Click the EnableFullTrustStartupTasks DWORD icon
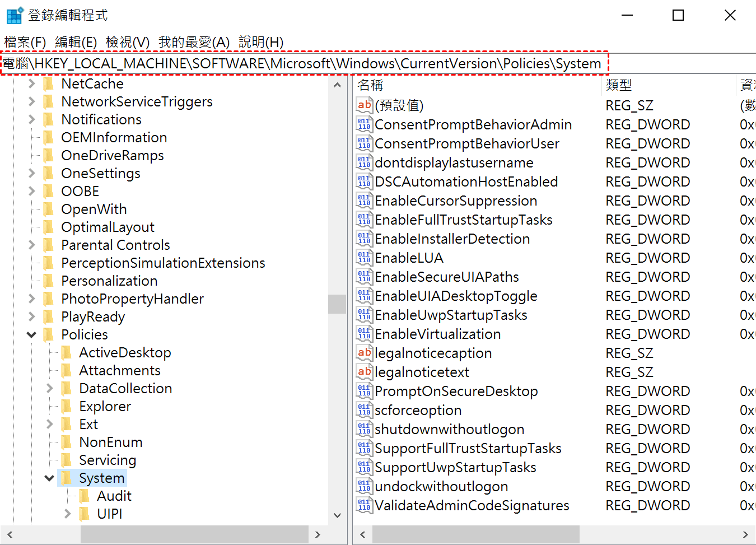The width and height of the screenshot is (756, 545). 364,220
